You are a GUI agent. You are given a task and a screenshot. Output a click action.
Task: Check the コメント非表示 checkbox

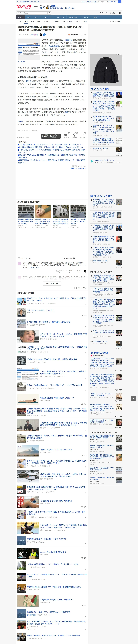75,288
